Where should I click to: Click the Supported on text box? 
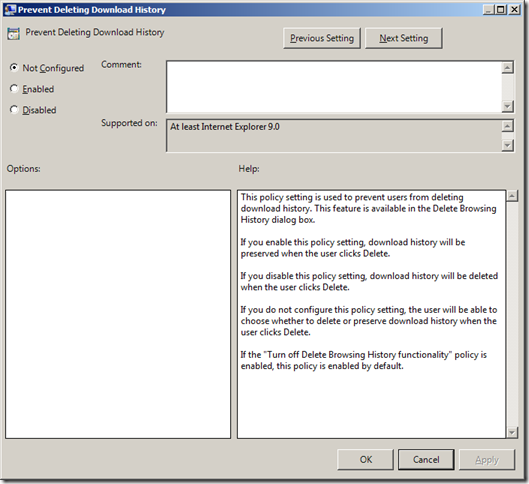tap(334, 136)
